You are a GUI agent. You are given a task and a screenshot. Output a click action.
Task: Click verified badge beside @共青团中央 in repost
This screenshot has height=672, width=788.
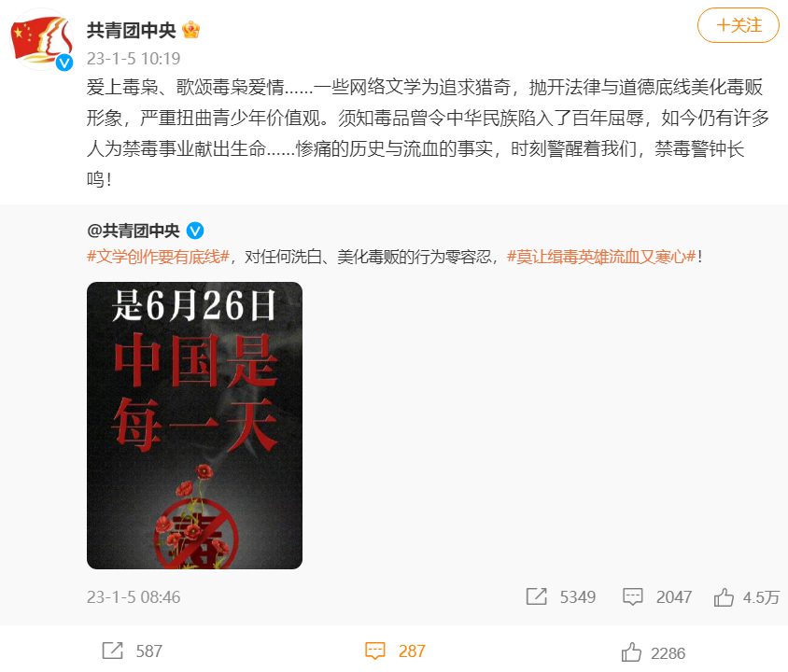(195, 231)
